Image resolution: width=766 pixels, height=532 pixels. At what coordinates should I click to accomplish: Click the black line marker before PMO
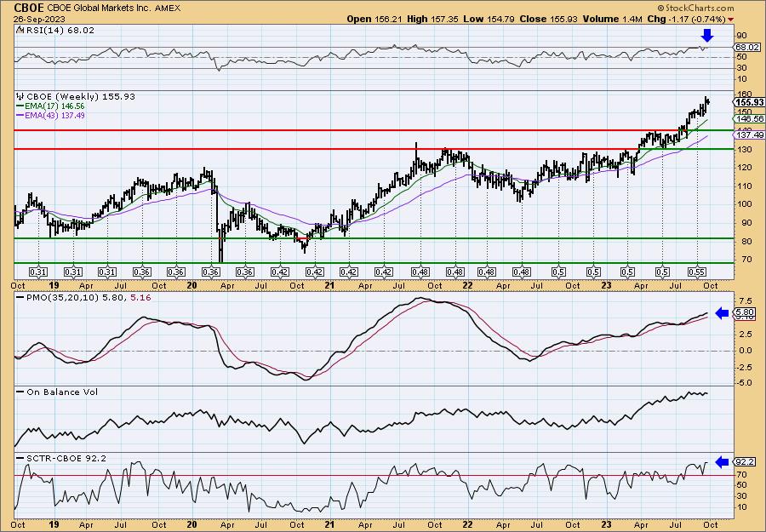(x=20, y=296)
